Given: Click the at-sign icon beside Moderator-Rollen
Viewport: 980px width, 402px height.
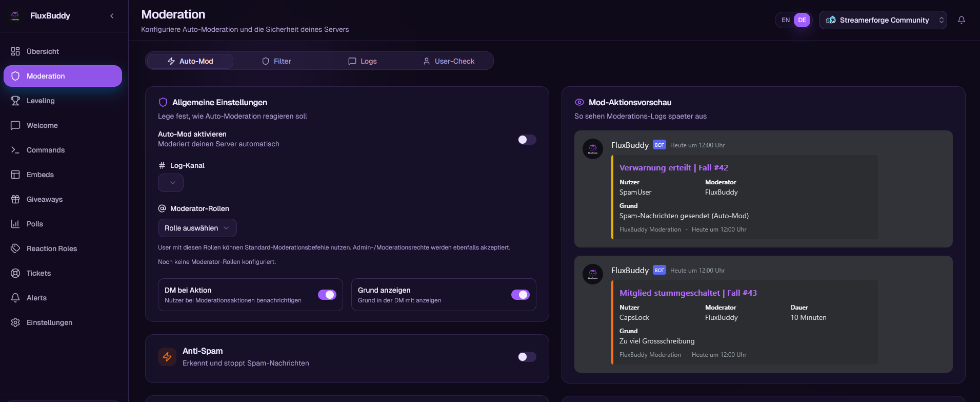Looking at the screenshot, I should [162, 208].
